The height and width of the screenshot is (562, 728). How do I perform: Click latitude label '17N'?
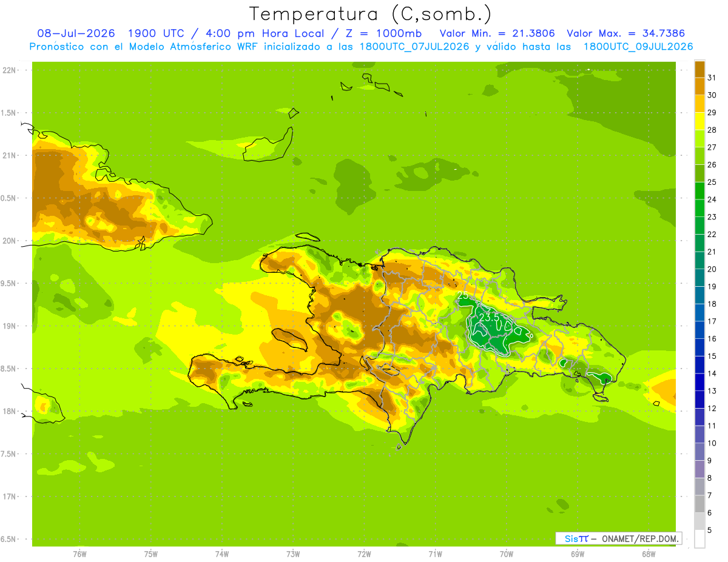(x=9, y=497)
